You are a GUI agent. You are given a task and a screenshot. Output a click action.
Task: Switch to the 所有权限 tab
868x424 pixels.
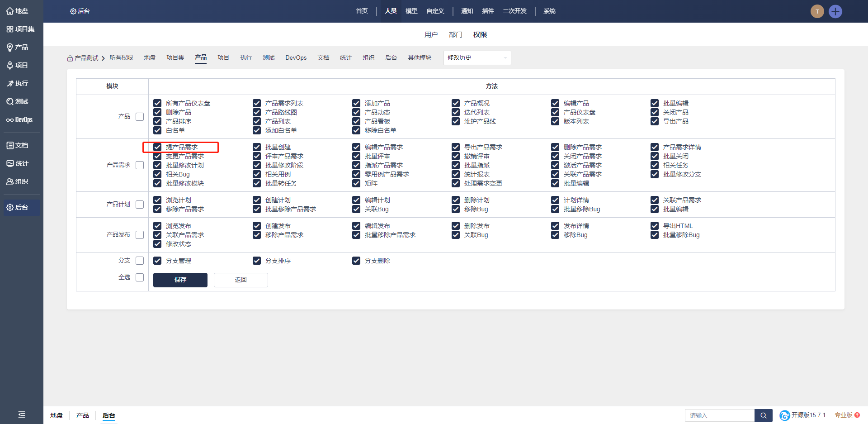coord(121,58)
